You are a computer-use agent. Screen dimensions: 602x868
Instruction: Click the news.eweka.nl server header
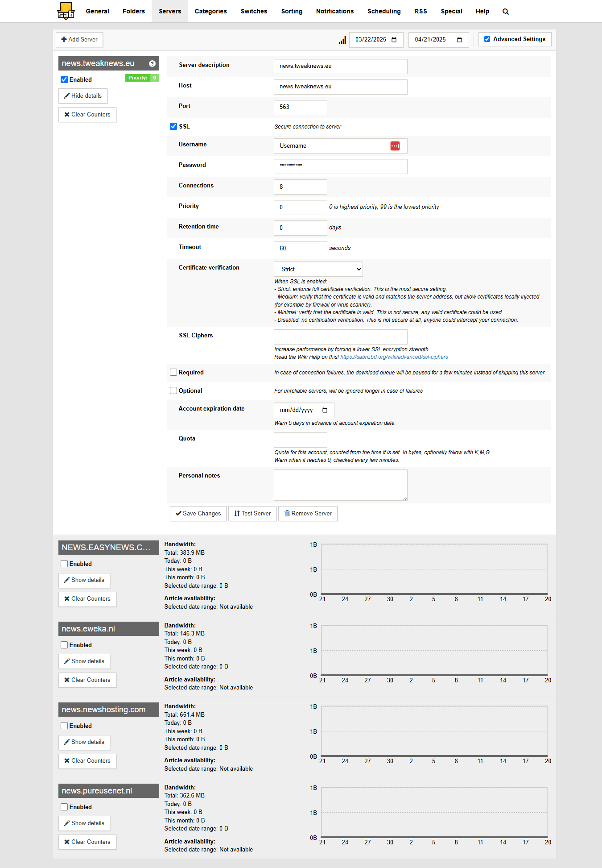pos(109,629)
